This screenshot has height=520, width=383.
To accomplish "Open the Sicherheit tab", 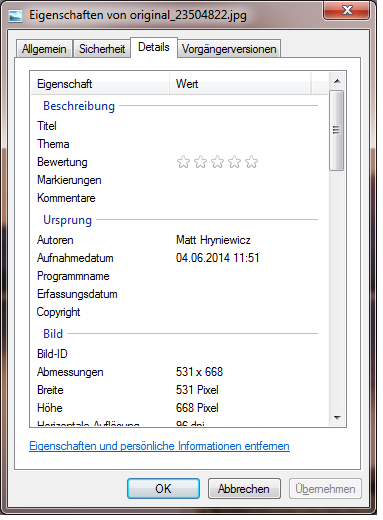I will (102, 49).
